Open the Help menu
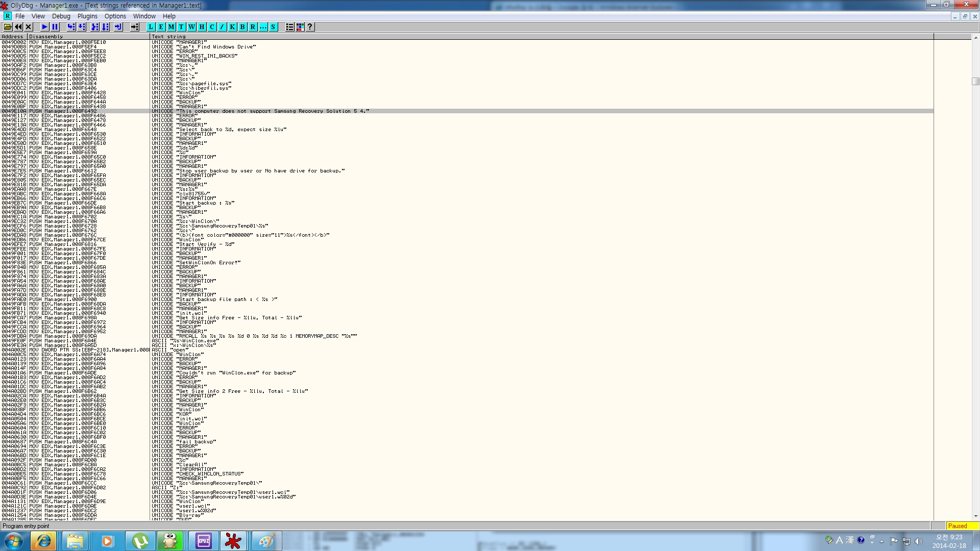 [x=169, y=16]
